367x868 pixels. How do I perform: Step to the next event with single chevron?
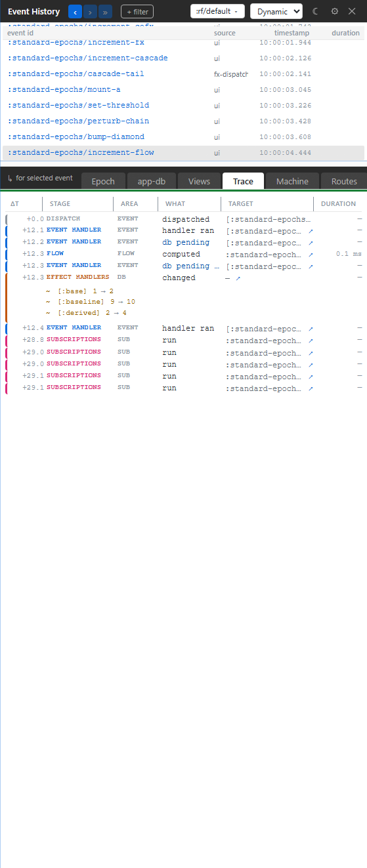click(91, 11)
